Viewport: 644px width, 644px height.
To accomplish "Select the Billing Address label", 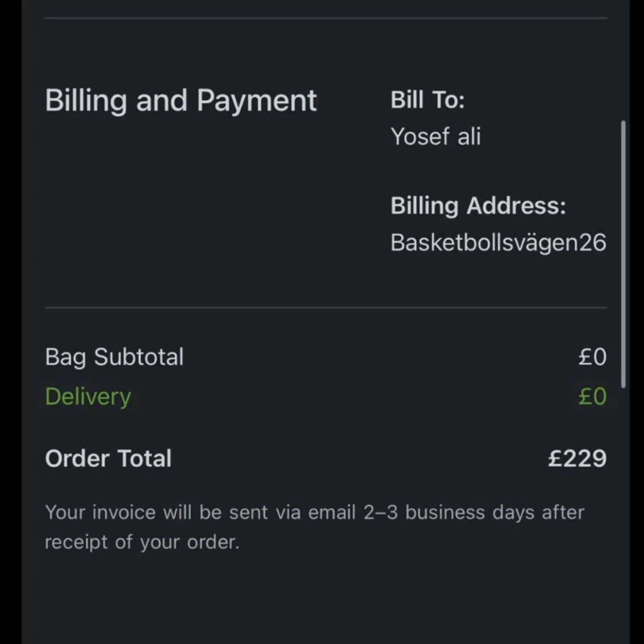I will point(477,206).
